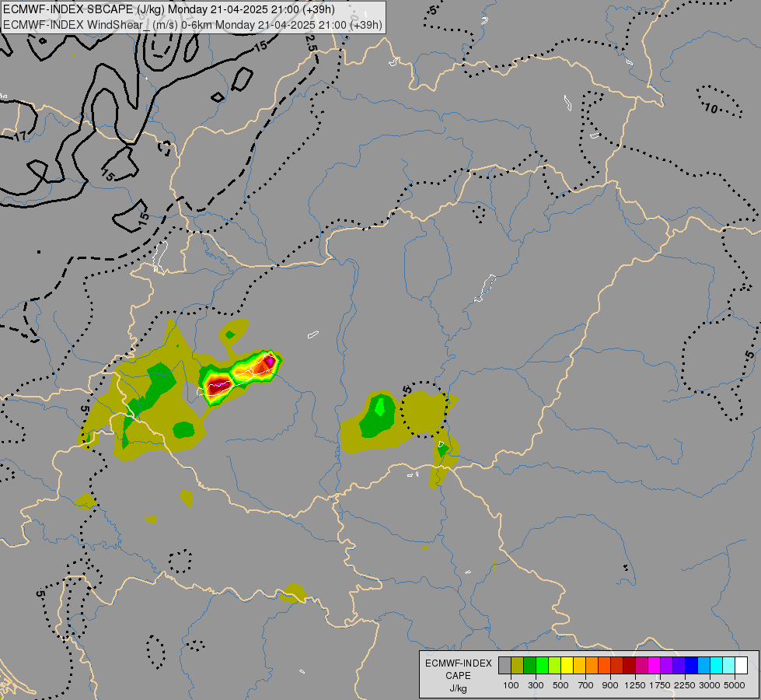Click the legend value 2250

tap(685, 685)
